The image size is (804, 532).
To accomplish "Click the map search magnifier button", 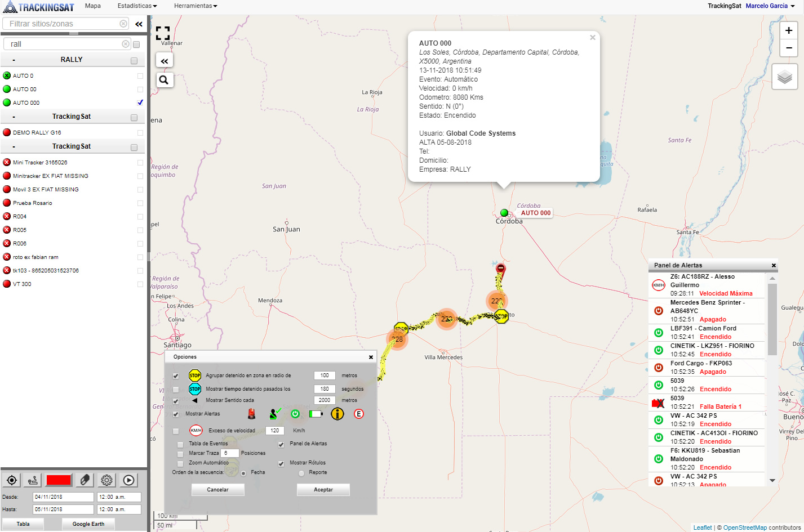I will click(x=164, y=80).
